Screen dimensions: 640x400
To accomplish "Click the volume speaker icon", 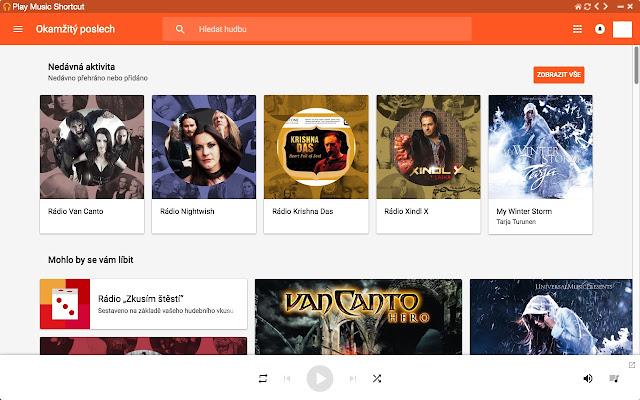I will tap(588, 378).
